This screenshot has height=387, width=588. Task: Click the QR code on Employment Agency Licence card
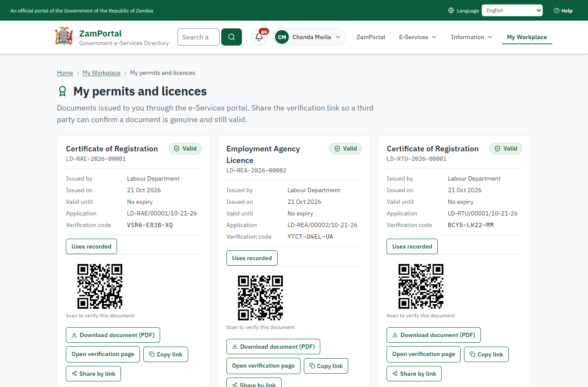tap(260, 298)
